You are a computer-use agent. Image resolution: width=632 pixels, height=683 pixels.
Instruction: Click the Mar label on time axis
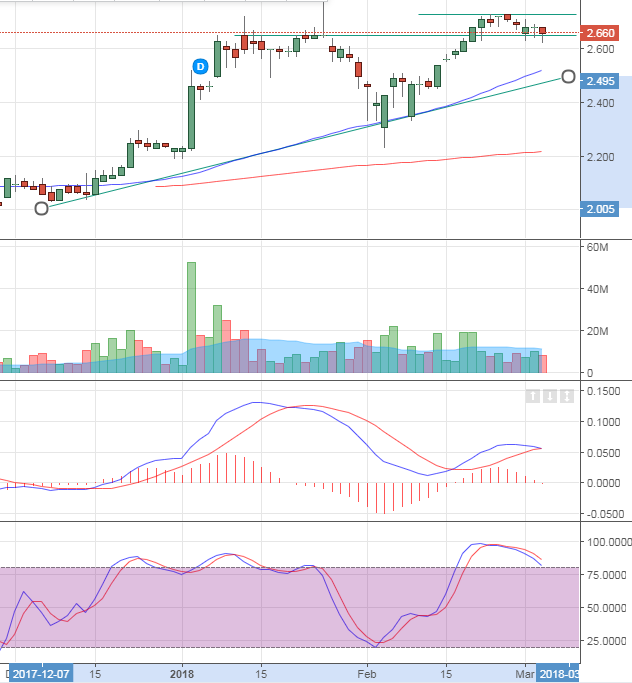click(x=527, y=674)
